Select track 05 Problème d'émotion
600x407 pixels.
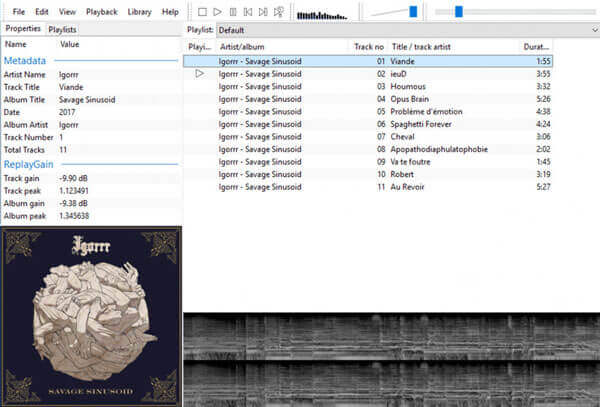click(368, 112)
